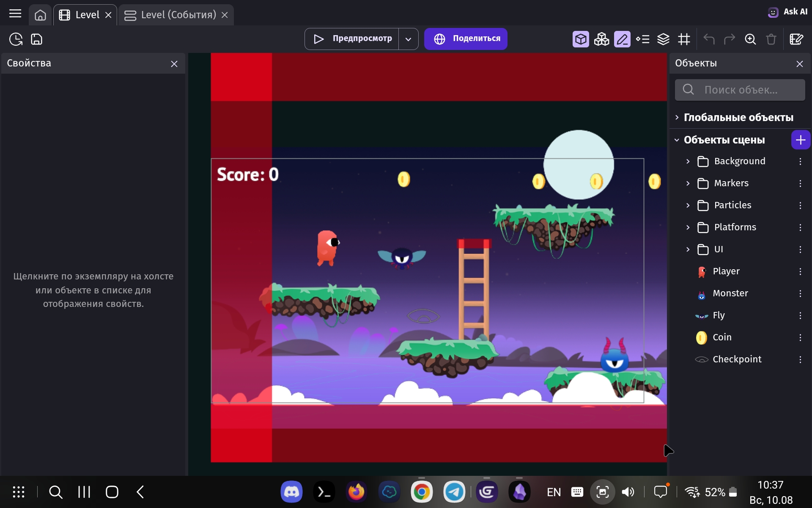812x508 pixels.
Task: Click the Redo arrow icon
Action: [730, 39]
